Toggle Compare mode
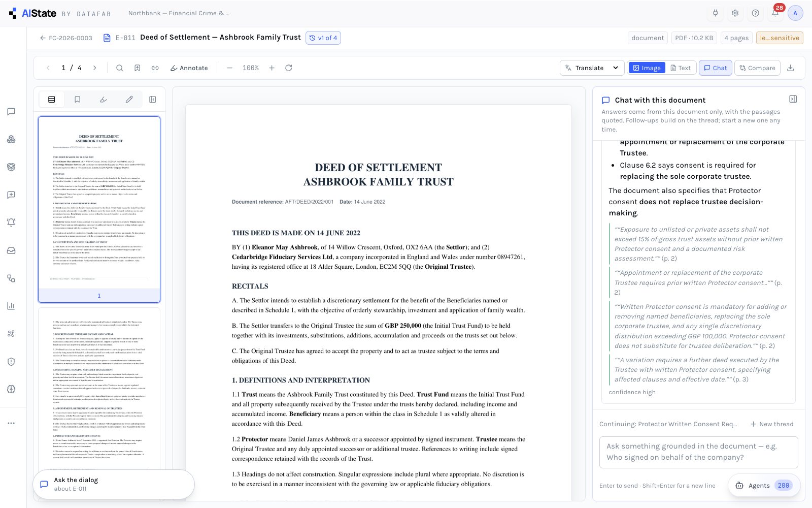The height and width of the screenshot is (508, 812). 757,68
